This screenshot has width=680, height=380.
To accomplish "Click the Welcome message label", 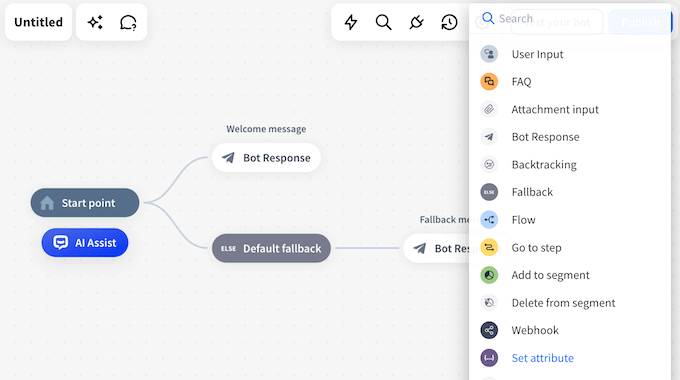I will [x=266, y=129].
